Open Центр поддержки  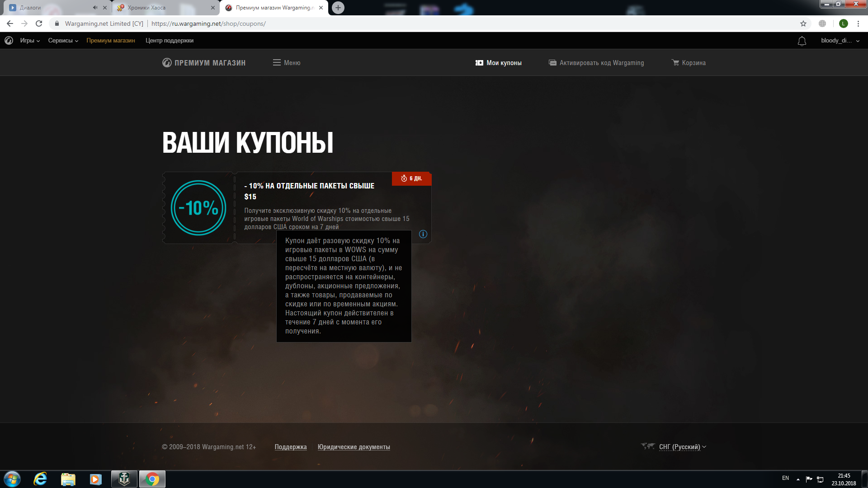(x=170, y=41)
